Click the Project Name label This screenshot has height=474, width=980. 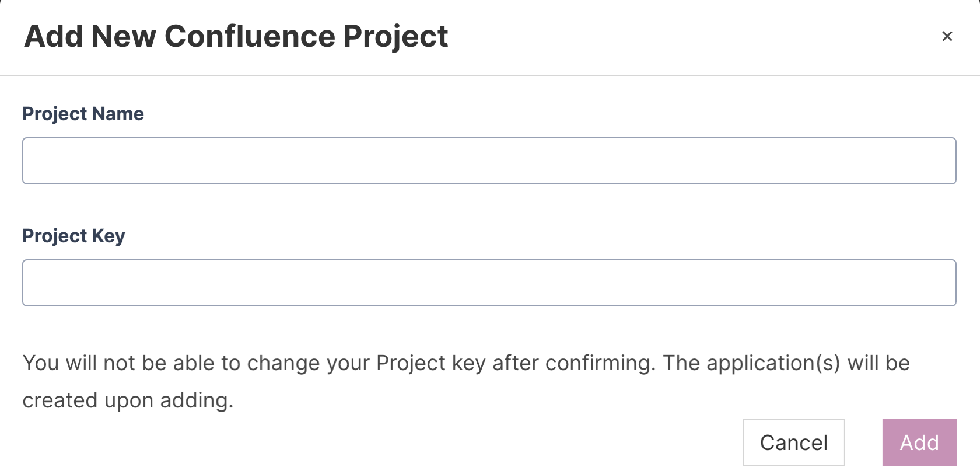83,114
